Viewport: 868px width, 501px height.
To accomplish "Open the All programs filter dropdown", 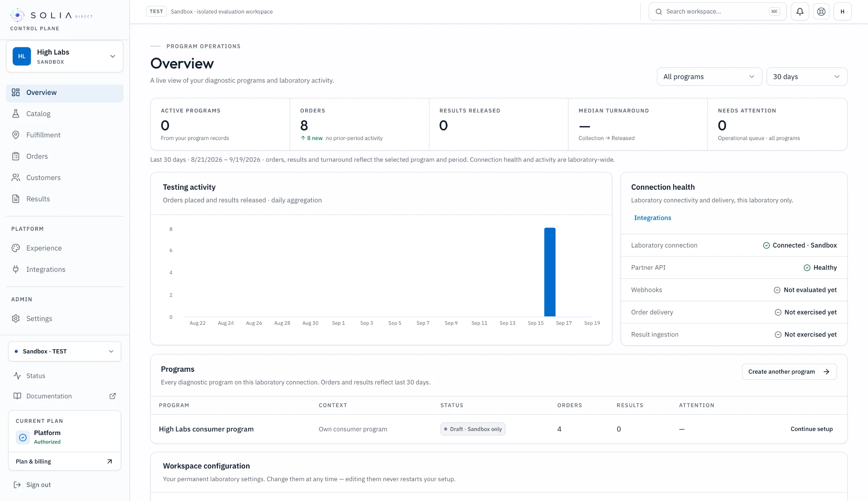I will [709, 77].
